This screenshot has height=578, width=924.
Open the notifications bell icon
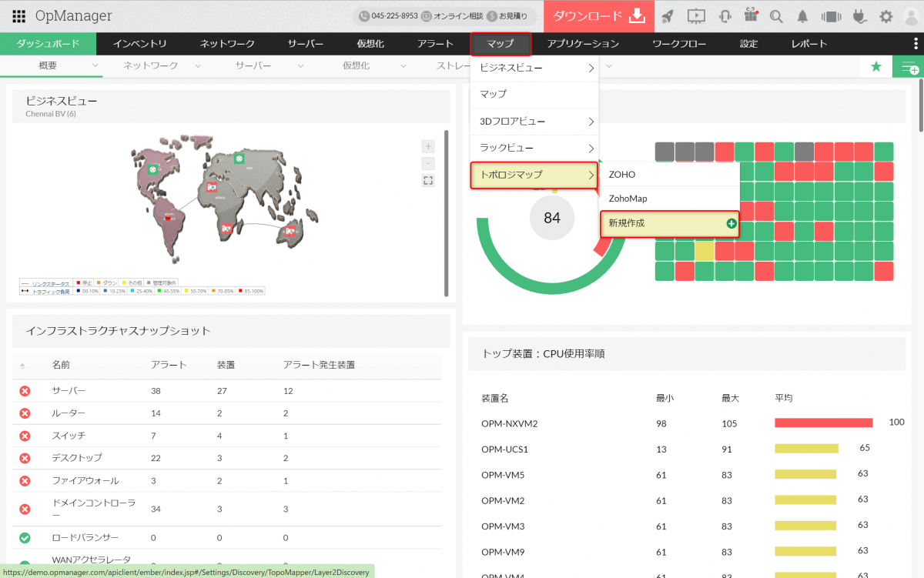point(803,16)
